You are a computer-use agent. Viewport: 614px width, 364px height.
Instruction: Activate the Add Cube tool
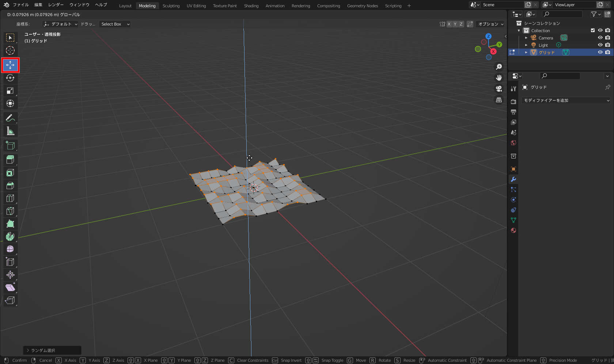pyautogui.click(x=10, y=145)
